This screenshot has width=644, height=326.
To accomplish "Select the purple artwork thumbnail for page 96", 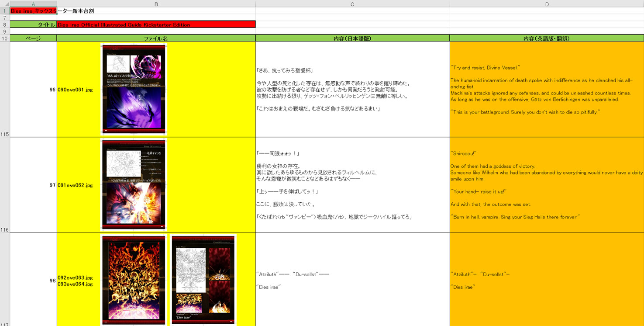I will point(134,89).
